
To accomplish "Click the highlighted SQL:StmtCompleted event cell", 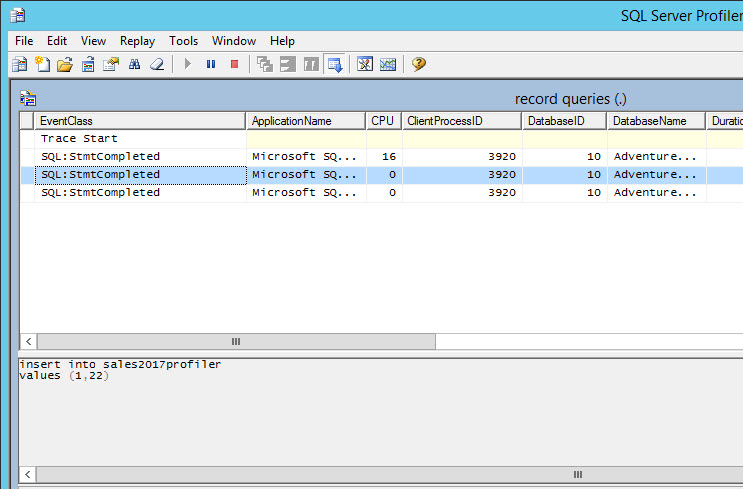I will (x=141, y=175).
